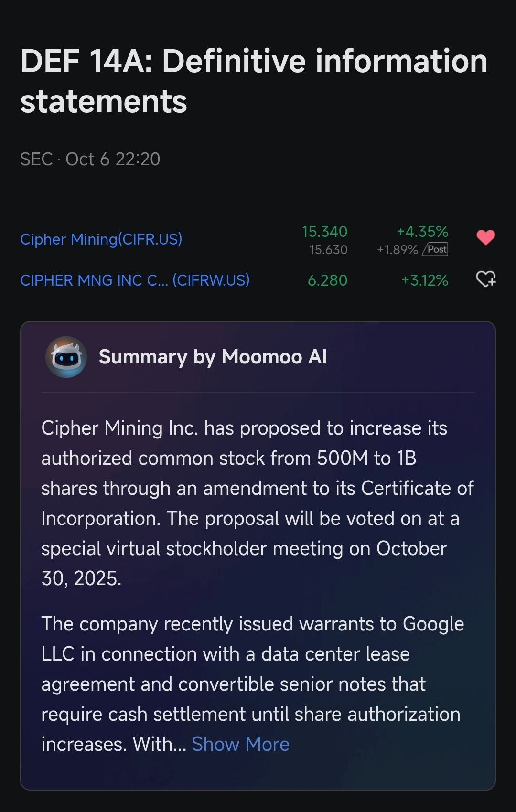Open the Cipher Mining(CIFR.US) quote page
This screenshot has width=516, height=812.
pos(102,239)
